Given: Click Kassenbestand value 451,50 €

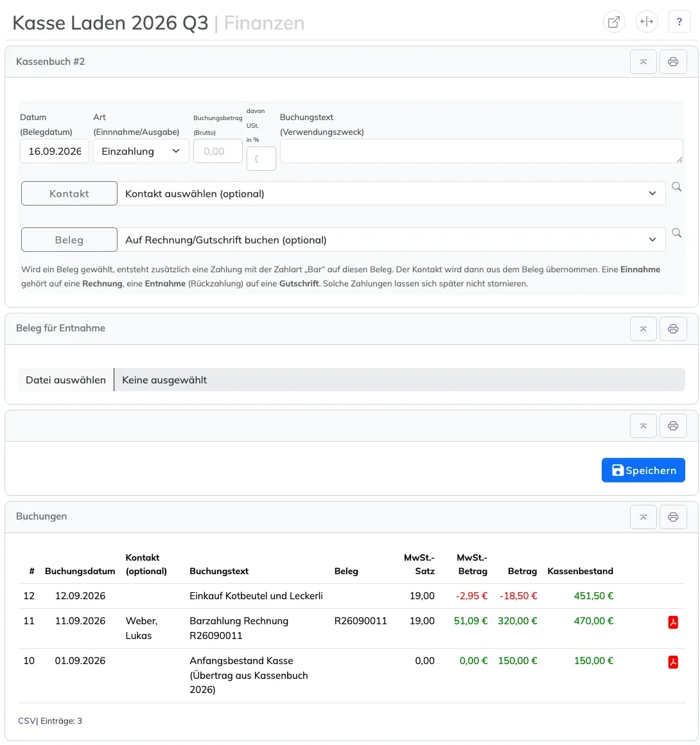Looking at the screenshot, I should tap(593, 596).
